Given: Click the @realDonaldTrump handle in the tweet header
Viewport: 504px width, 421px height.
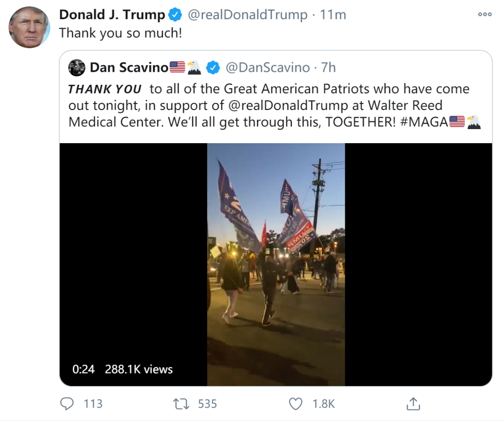Looking at the screenshot, I should pos(247,15).
